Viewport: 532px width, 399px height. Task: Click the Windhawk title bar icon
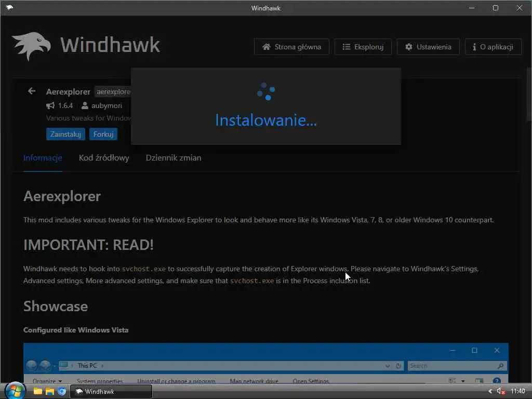[9, 7]
